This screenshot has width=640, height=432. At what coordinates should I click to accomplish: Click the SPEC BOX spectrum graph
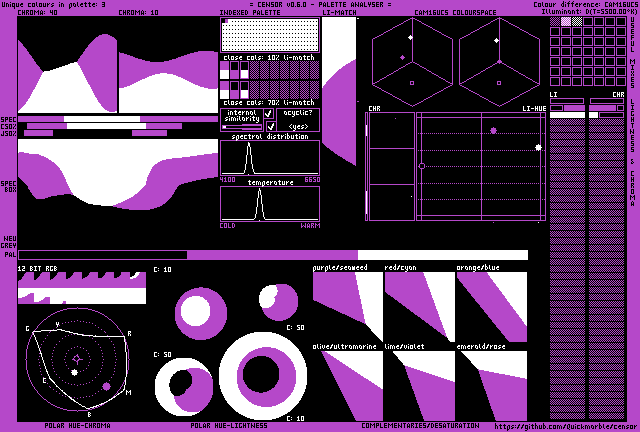[x=118, y=174]
